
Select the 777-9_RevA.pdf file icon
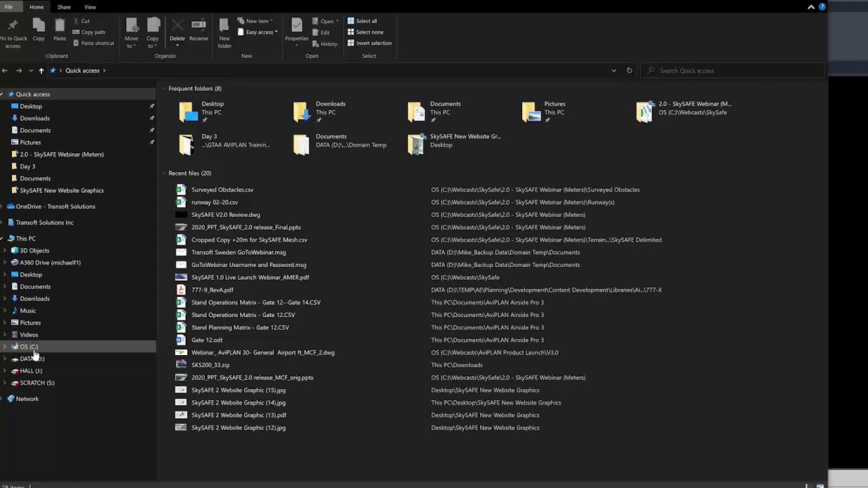(180, 290)
